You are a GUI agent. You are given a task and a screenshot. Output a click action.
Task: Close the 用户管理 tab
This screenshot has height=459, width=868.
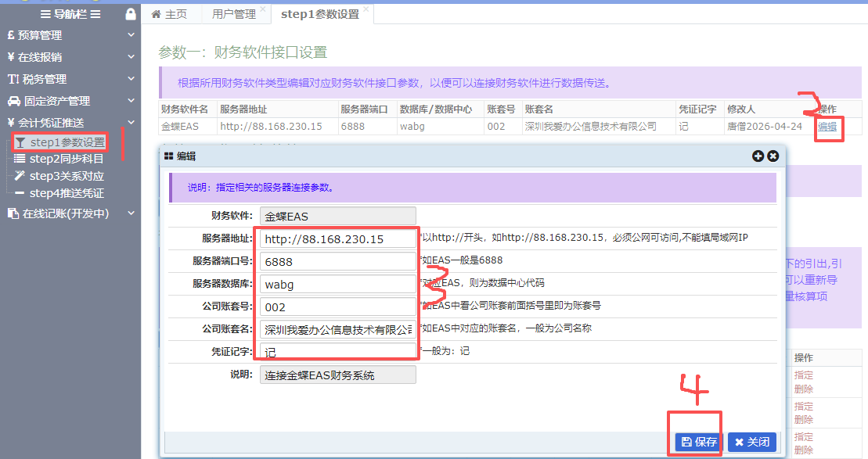pyautogui.click(x=262, y=9)
